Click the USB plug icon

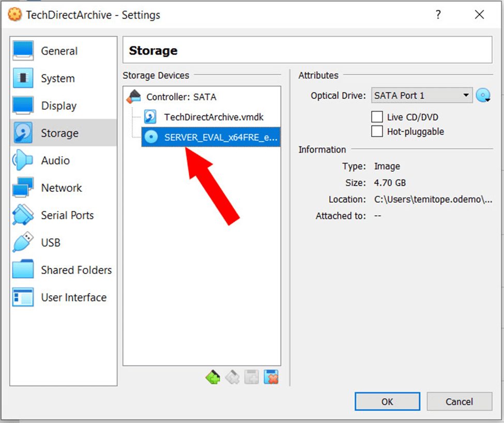[23, 241]
